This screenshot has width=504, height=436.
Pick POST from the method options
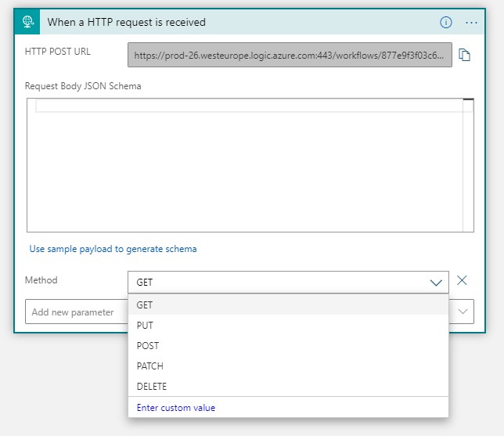147,345
